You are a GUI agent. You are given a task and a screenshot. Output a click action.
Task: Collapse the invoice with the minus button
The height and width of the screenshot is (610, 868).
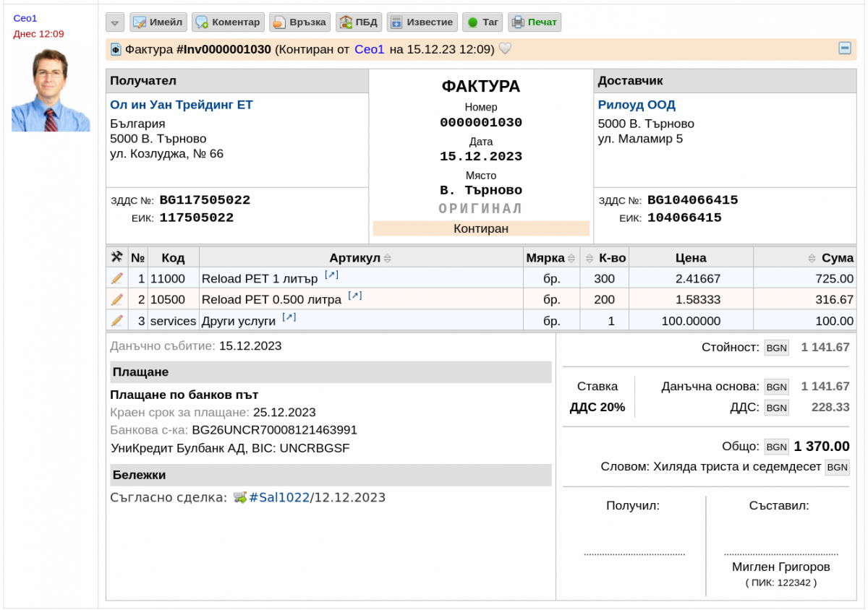pyautogui.click(x=844, y=48)
